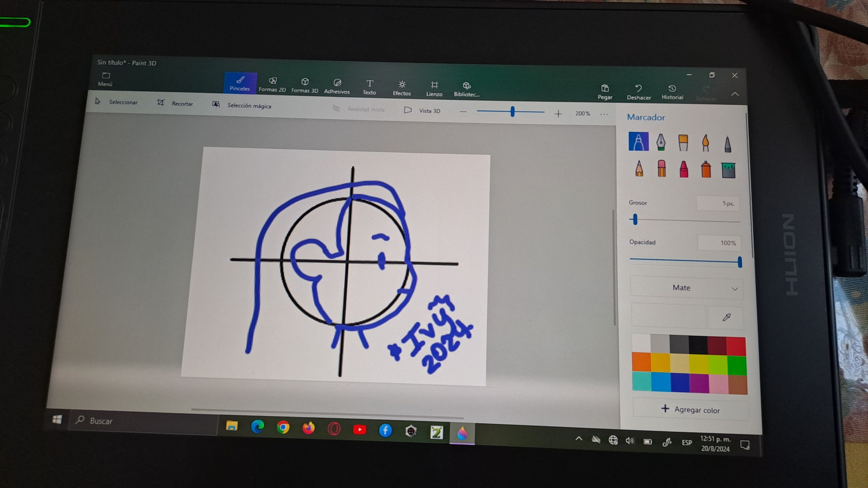Select the Pixel pen tool

point(728,144)
